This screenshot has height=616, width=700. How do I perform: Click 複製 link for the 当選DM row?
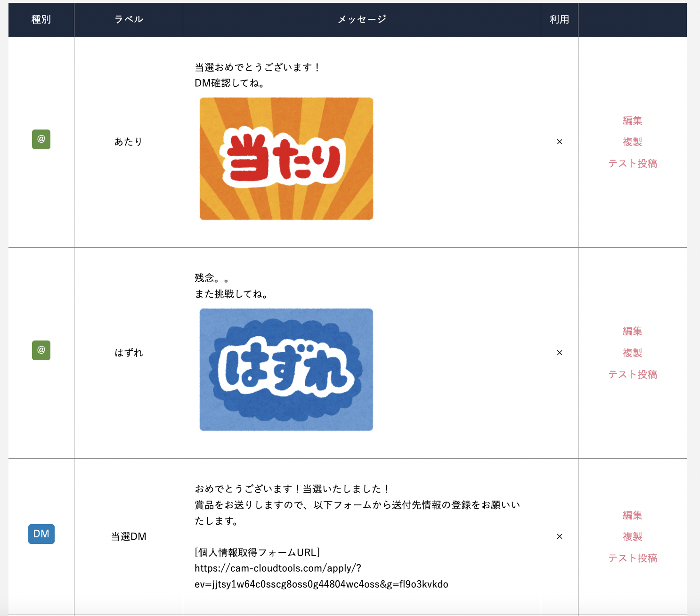[633, 536]
